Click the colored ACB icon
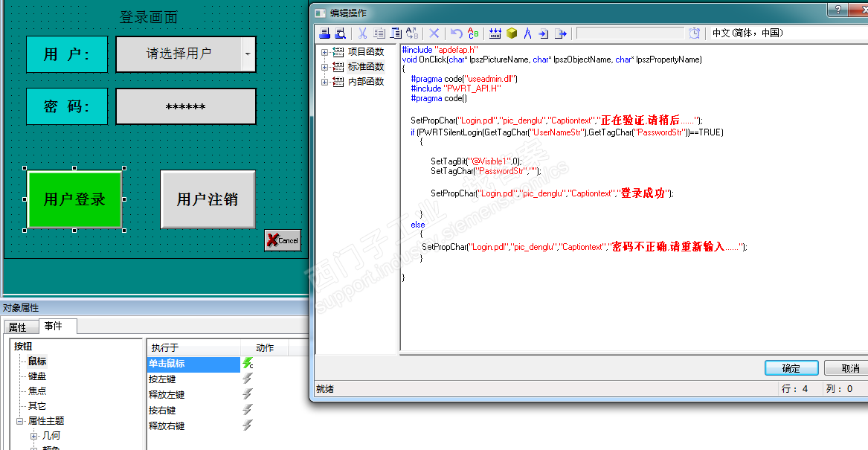The height and width of the screenshot is (450, 868). coord(473,33)
